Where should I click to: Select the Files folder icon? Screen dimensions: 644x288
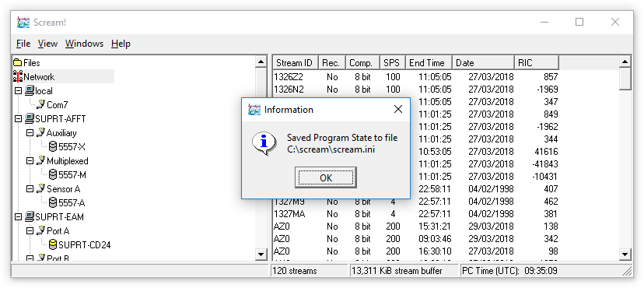17,63
